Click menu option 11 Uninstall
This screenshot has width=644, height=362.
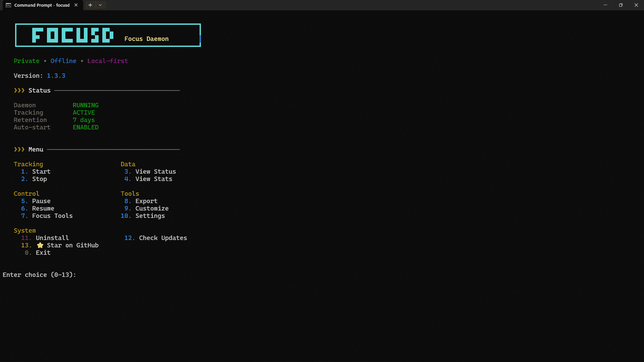coord(45,238)
